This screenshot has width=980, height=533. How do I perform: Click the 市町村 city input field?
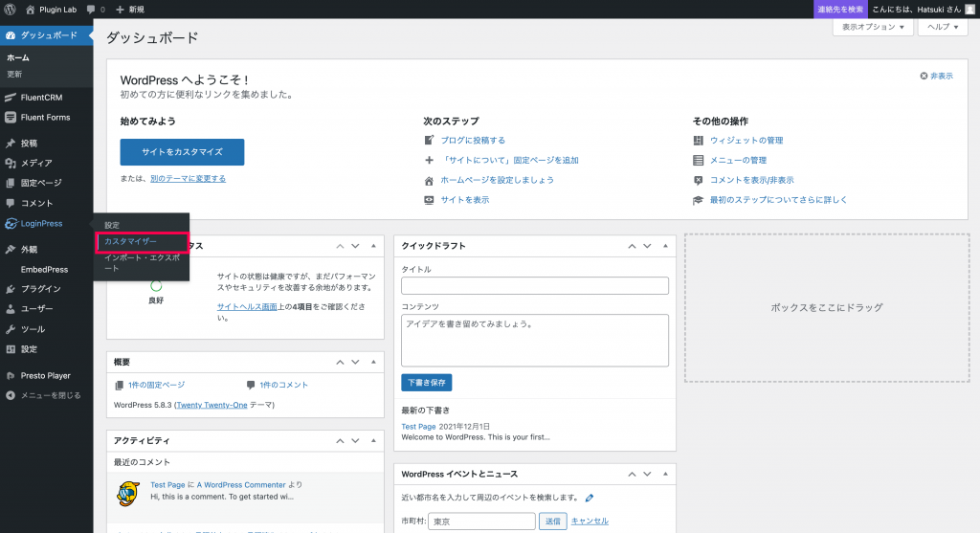(481, 522)
